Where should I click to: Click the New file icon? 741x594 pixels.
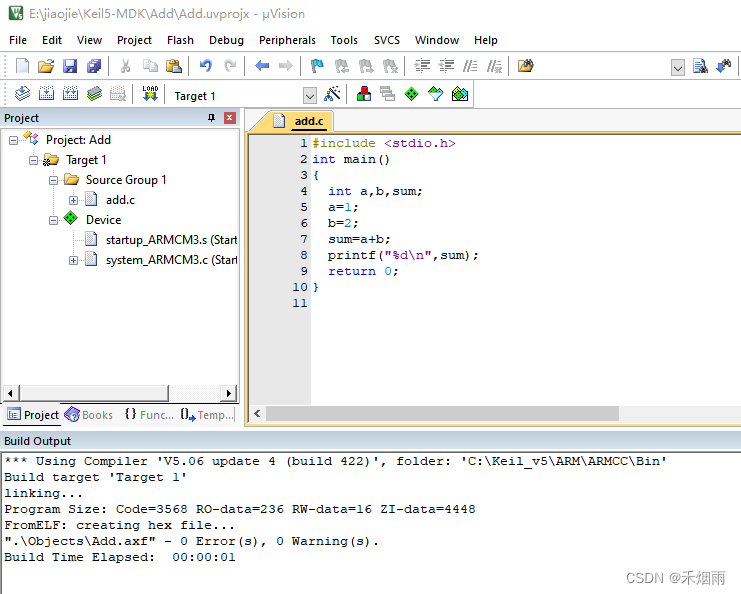(x=22, y=66)
